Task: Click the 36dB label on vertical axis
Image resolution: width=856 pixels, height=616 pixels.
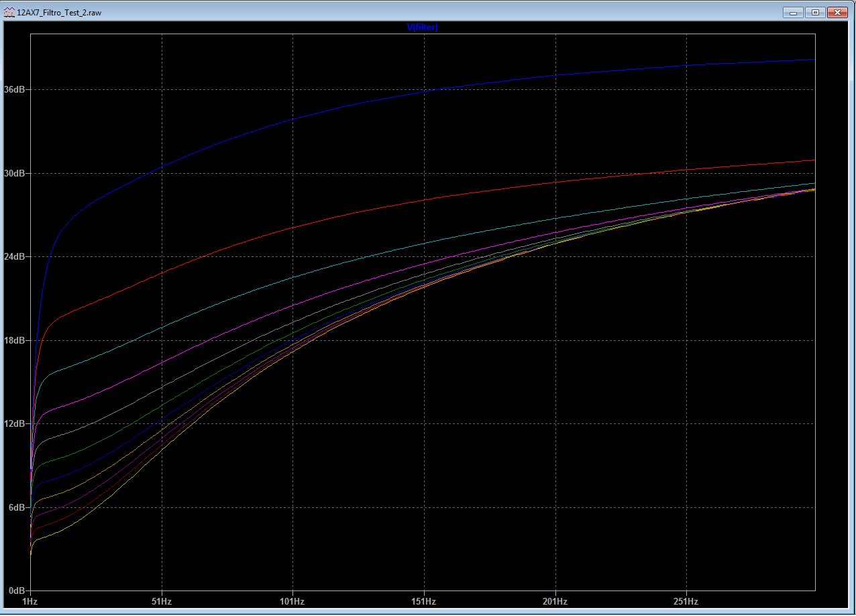Action: pos(14,89)
